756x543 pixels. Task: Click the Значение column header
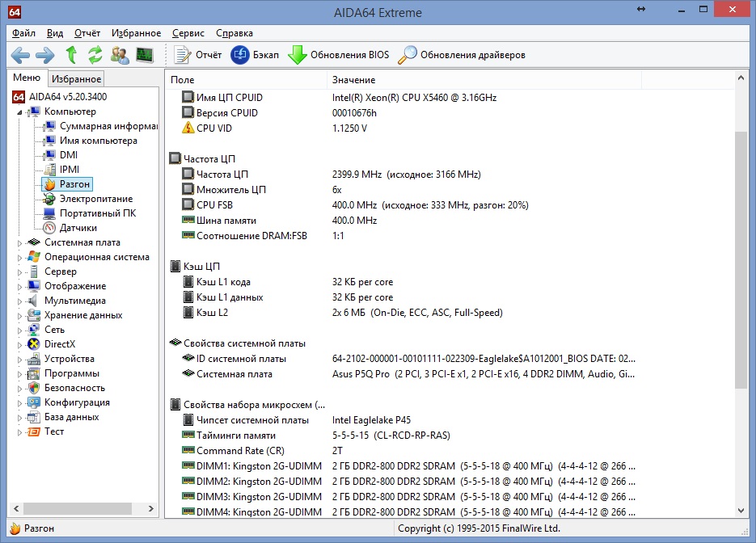point(484,80)
